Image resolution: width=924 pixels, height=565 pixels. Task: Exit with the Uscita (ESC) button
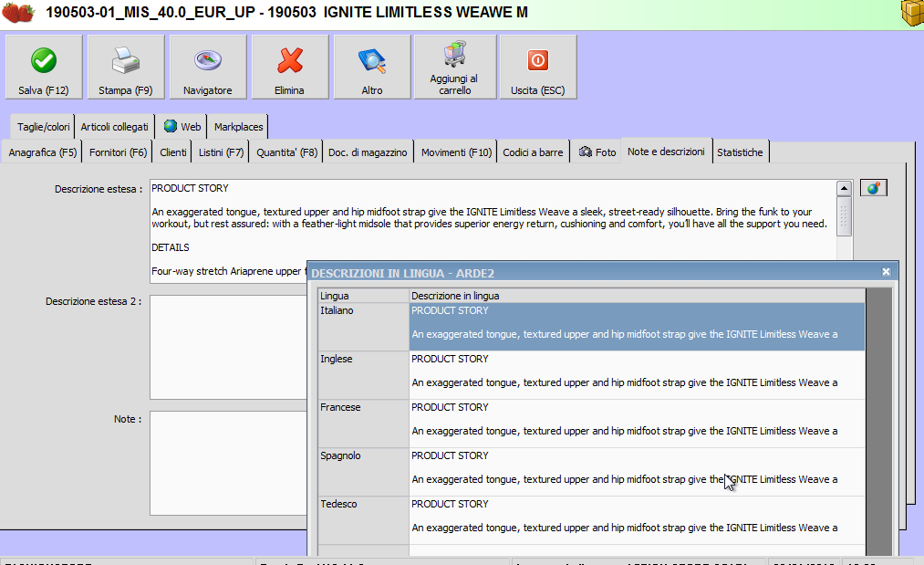point(538,67)
